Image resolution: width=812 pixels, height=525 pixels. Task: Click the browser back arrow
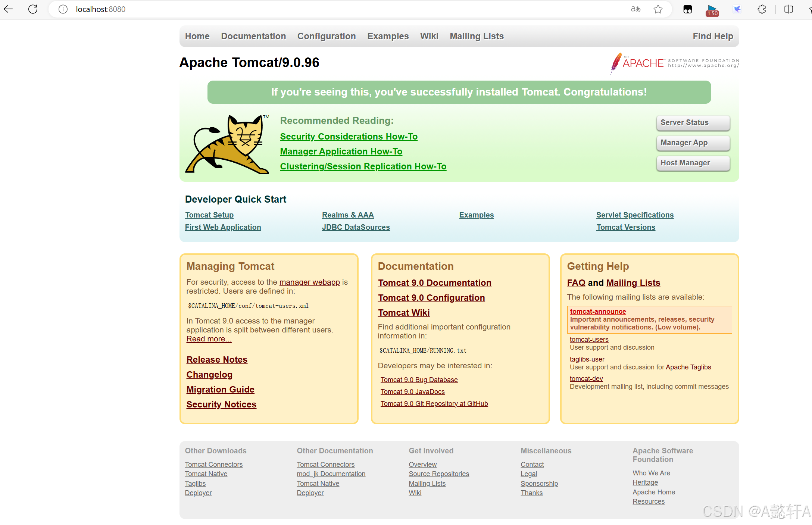click(8, 9)
